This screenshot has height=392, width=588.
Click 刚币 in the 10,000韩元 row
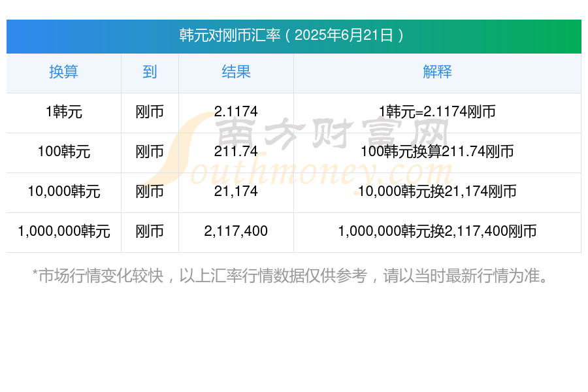150,191
